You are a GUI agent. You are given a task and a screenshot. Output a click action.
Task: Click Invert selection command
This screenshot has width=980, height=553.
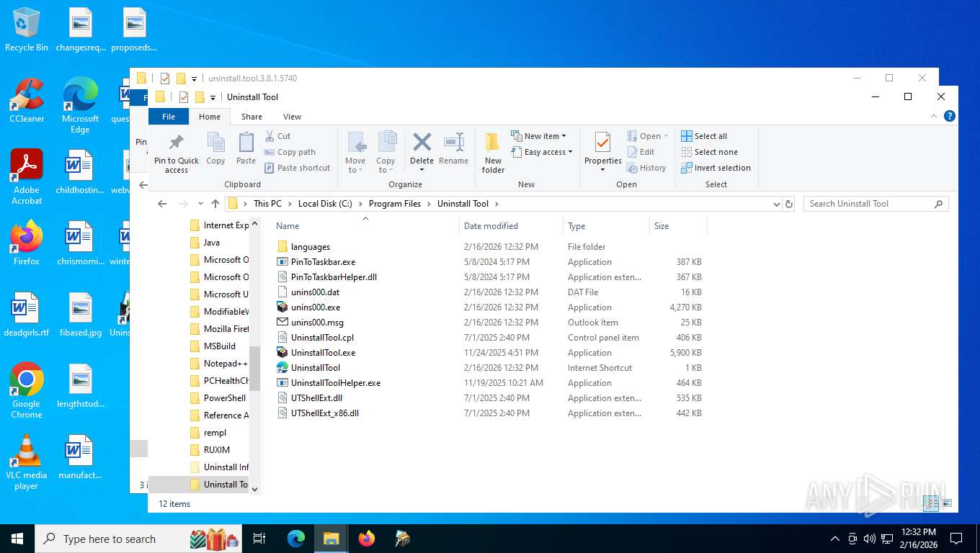coord(716,168)
